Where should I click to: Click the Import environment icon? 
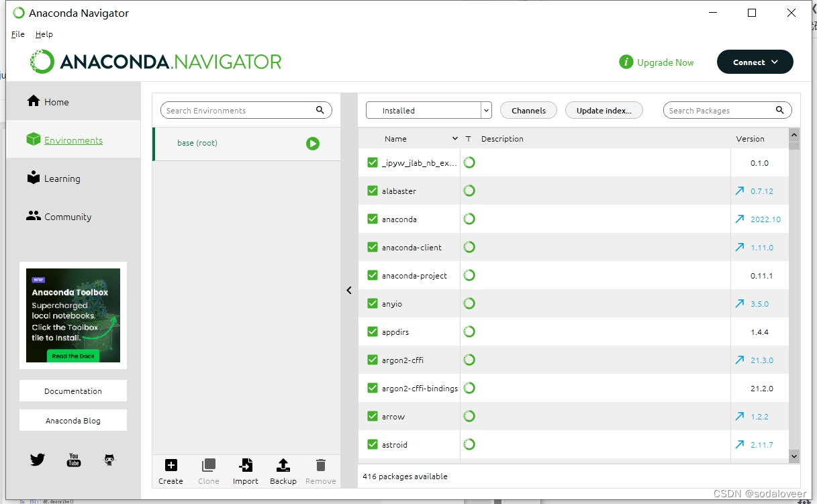246,465
